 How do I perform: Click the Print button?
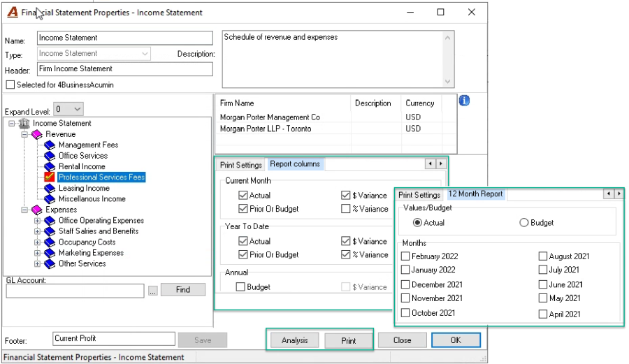point(348,341)
